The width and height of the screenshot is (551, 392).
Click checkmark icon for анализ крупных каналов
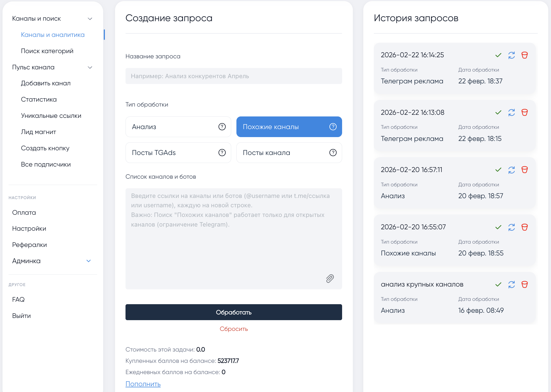click(x=498, y=284)
